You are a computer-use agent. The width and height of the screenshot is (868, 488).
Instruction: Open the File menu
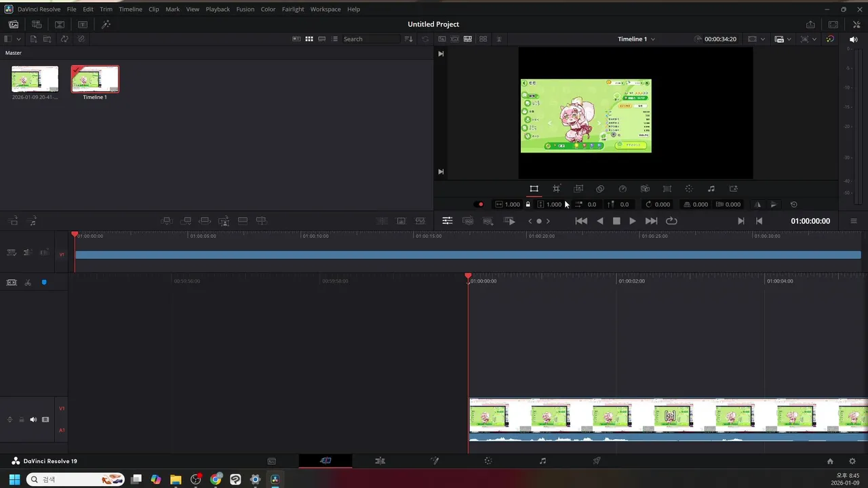click(x=71, y=9)
